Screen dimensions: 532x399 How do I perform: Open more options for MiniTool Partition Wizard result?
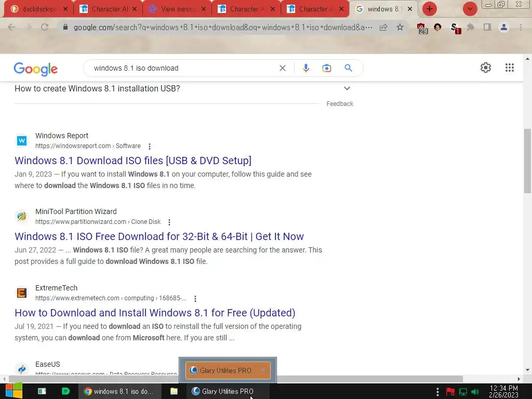click(x=169, y=222)
